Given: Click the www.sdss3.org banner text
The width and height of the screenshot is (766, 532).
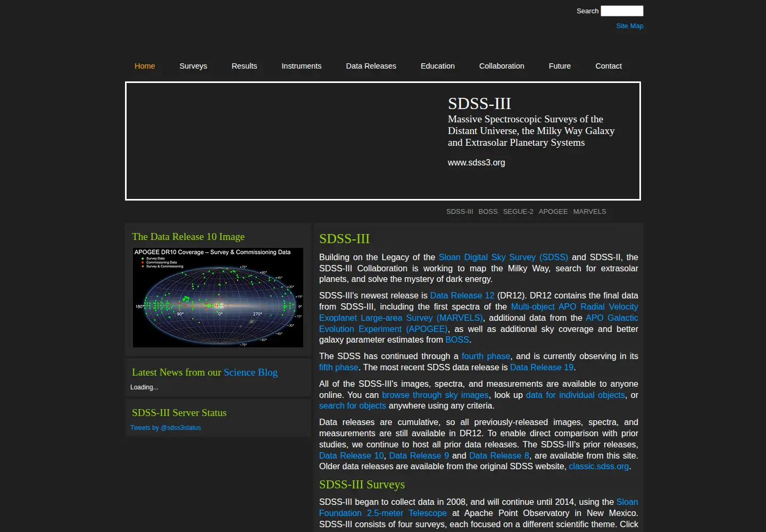Looking at the screenshot, I should pyautogui.click(x=477, y=163).
